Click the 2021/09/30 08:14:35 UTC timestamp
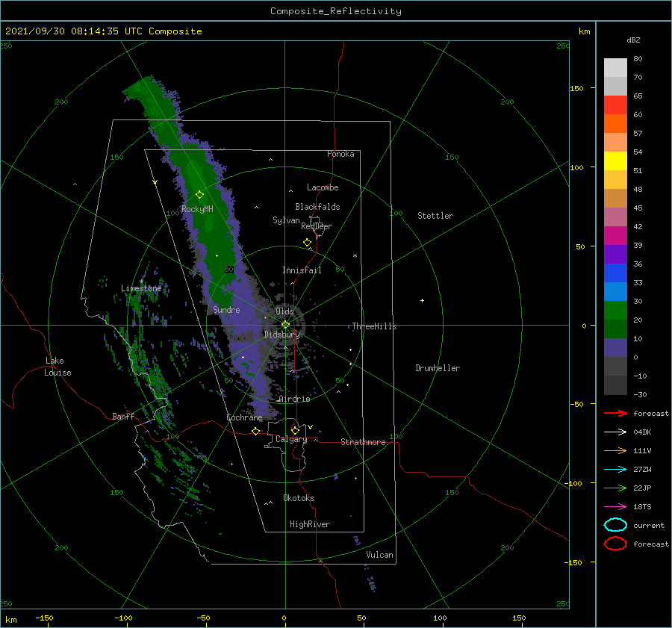Screen dimensions: 672x628 pyautogui.click(x=72, y=31)
